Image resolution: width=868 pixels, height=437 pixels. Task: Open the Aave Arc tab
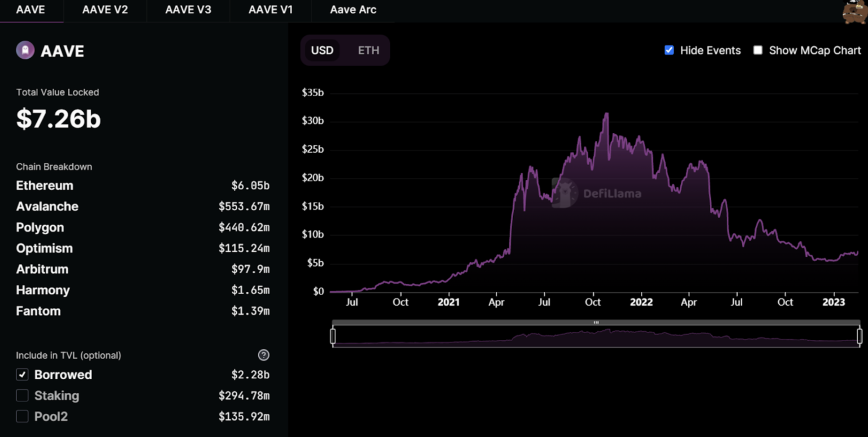353,10
